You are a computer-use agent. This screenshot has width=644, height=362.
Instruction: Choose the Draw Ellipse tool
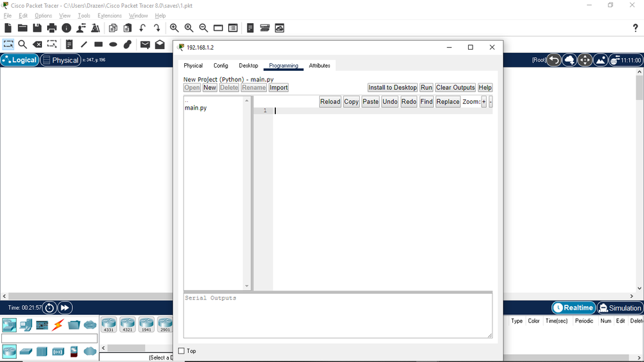(113, 44)
